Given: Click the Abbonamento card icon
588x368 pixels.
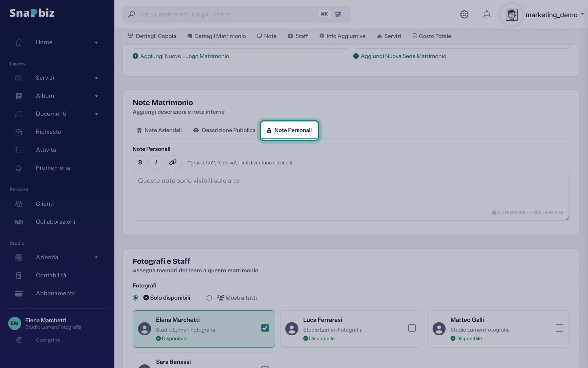Looking at the screenshot, I should point(19,293).
